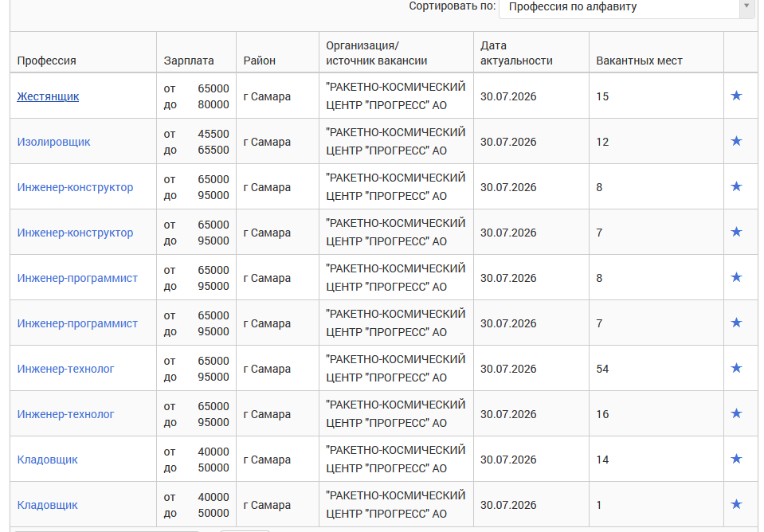The height and width of the screenshot is (532, 764).
Task: Click the organization name in Жестянщик row
Action: (x=396, y=96)
